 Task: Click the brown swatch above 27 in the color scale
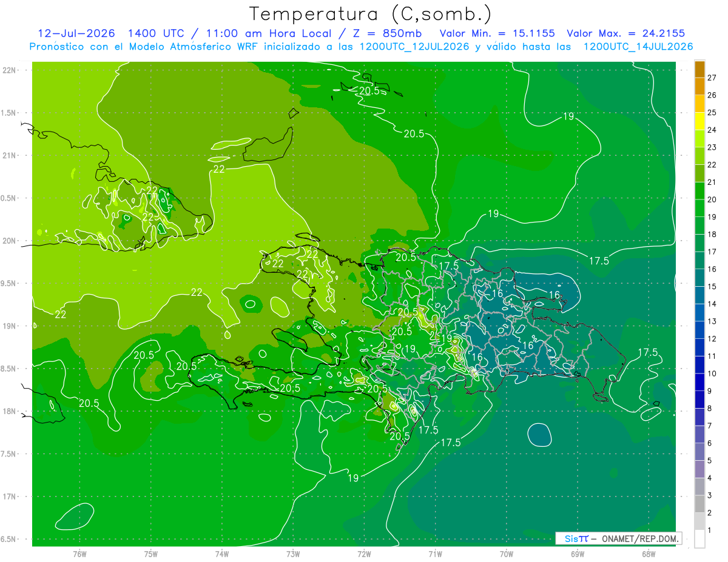(699, 69)
